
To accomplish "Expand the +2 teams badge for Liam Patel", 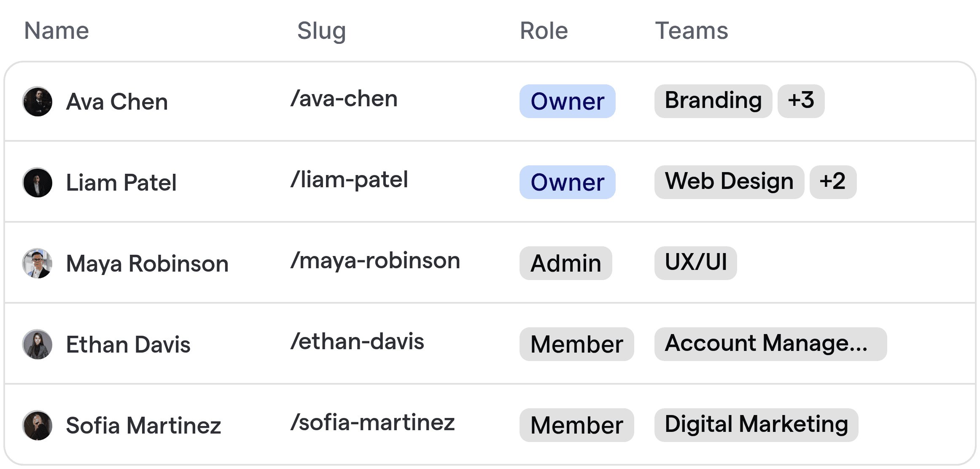I will pyautogui.click(x=832, y=182).
